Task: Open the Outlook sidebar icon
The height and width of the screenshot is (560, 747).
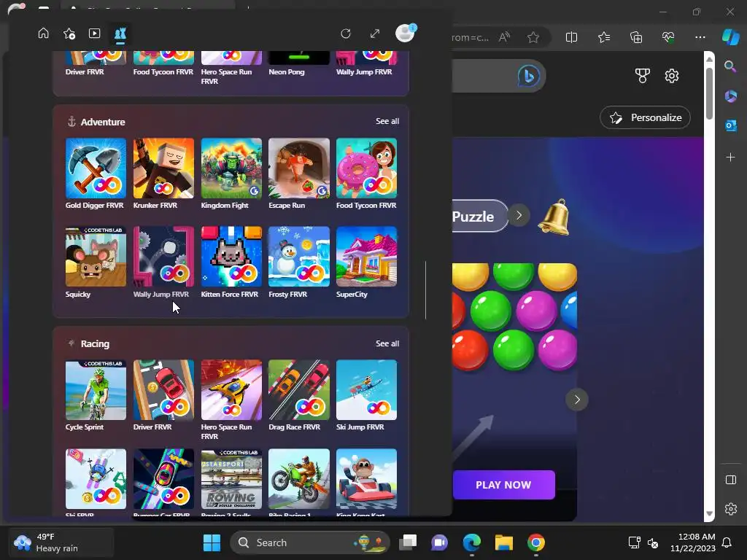Action: tap(730, 125)
